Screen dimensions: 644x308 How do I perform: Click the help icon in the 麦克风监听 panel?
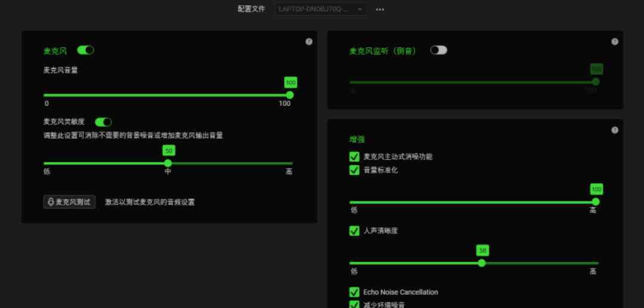click(615, 42)
